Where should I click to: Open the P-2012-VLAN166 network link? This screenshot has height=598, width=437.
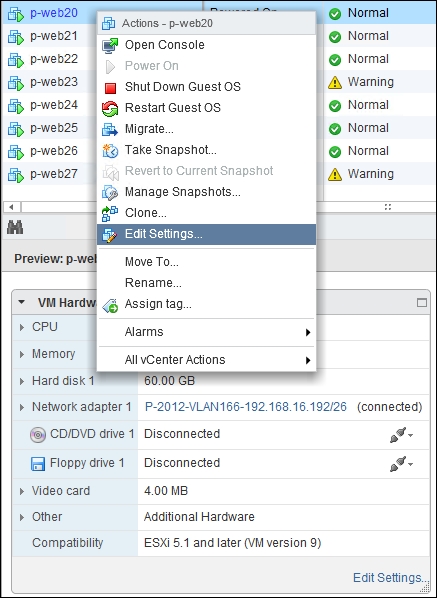click(246, 407)
